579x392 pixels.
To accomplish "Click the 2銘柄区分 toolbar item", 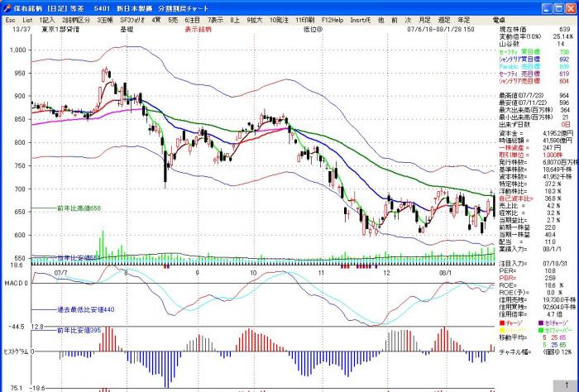I will (74, 18).
